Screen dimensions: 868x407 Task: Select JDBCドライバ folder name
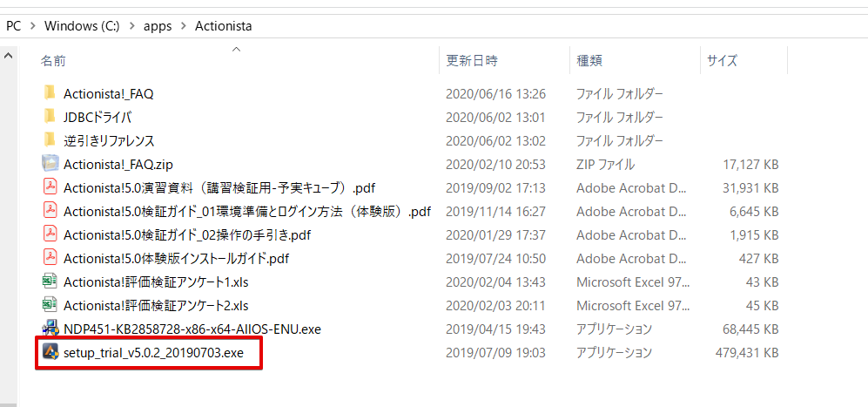[98, 117]
